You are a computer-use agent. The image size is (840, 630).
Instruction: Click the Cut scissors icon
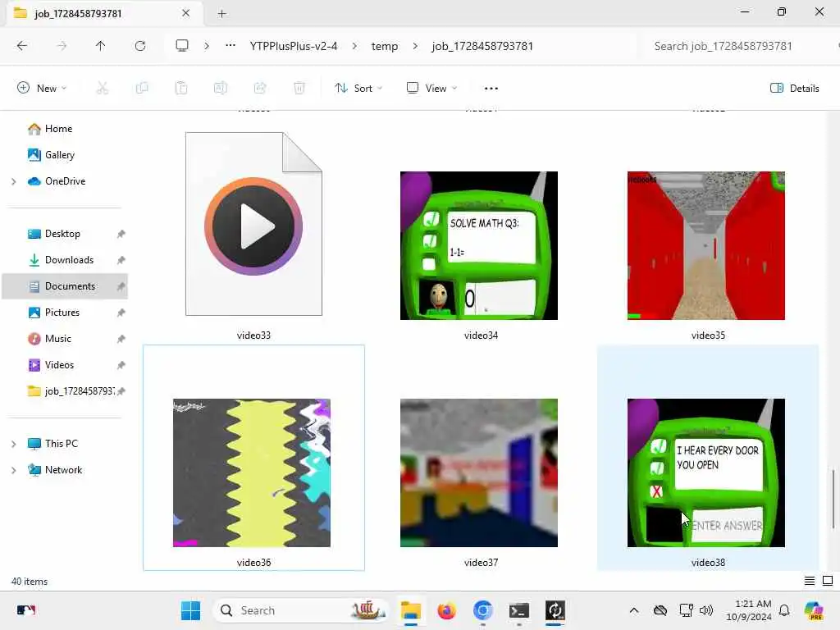click(103, 89)
